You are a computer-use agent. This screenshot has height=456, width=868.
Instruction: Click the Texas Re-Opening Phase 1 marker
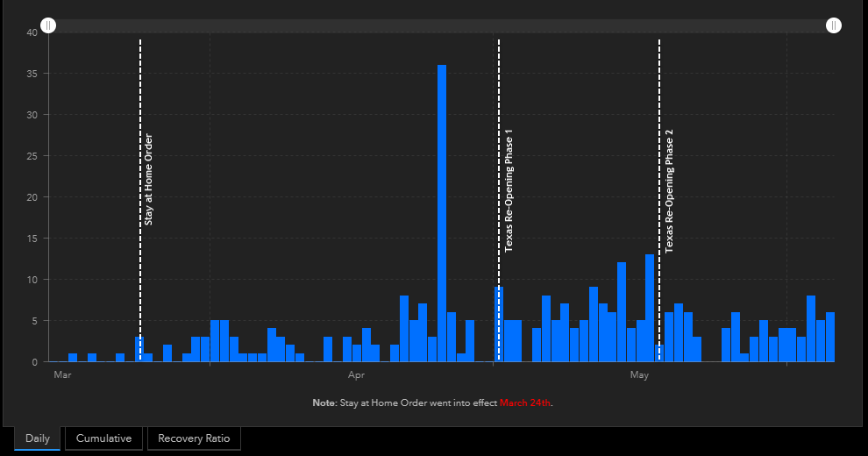point(499,200)
